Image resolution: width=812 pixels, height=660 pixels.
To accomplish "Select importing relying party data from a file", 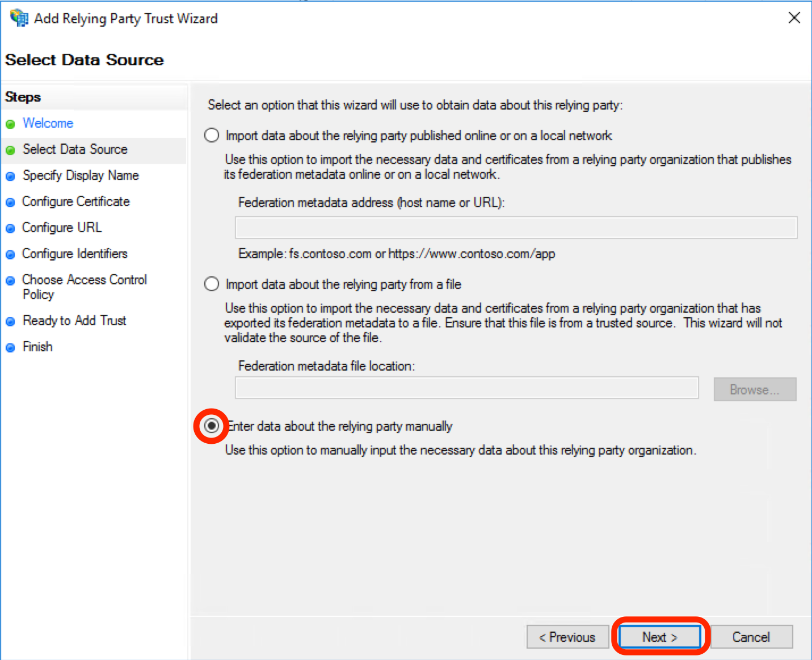I will click(x=211, y=284).
